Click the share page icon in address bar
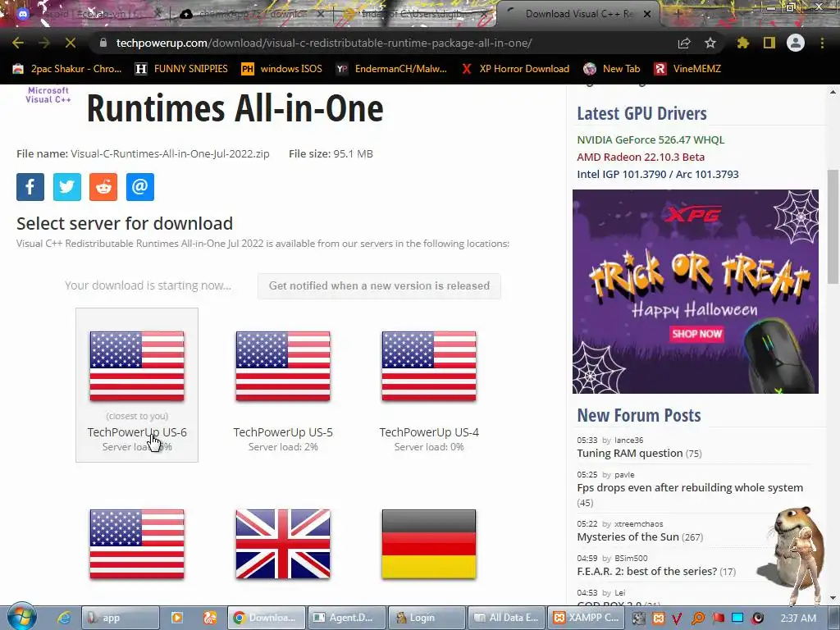Screen dimensions: 840x630 [684, 43]
